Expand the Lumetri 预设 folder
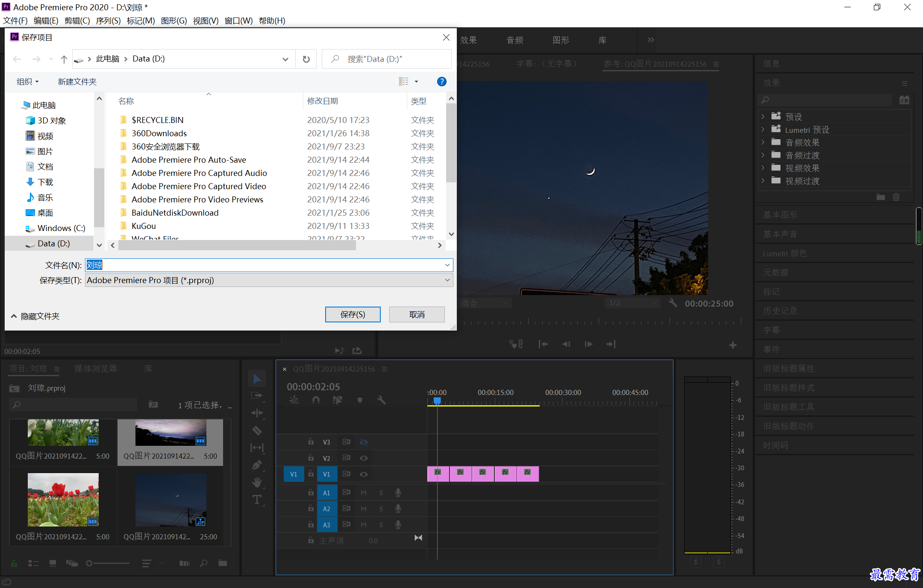This screenshot has width=923, height=588. pyautogui.click(x=763, y=129)
